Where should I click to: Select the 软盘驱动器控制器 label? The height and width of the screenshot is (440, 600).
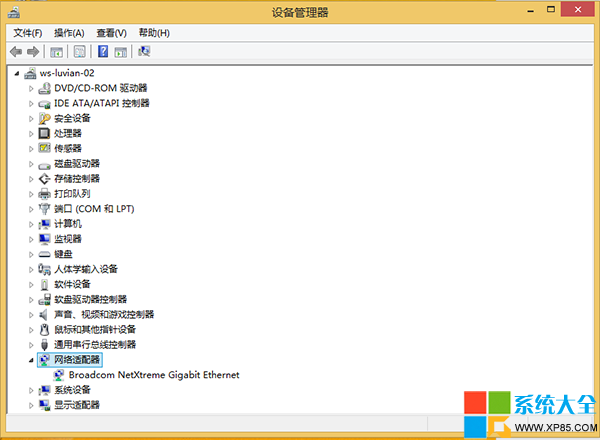(x=90, y=300)
